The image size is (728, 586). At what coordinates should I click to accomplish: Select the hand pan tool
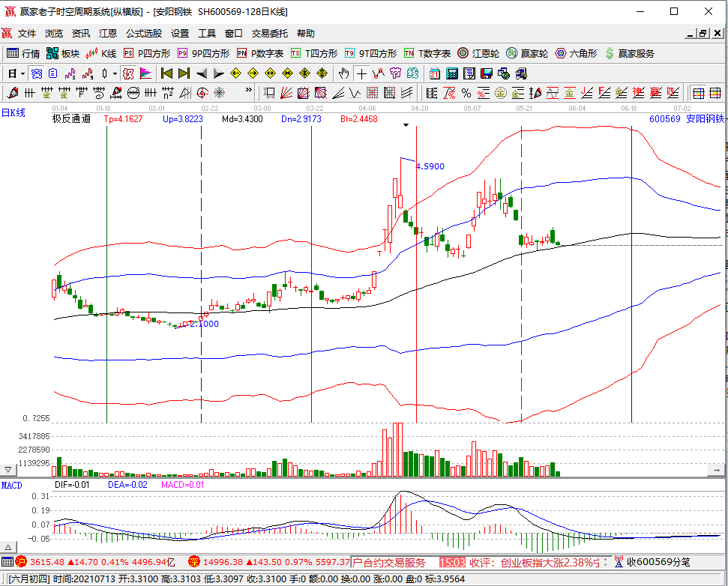(343, 73)
